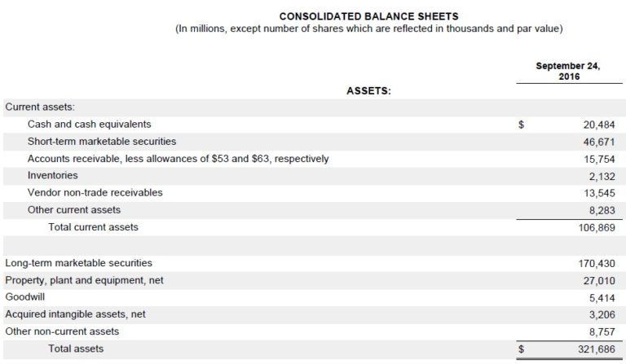
Task: Select the Current assets row label
Action: tap(40, 107)
